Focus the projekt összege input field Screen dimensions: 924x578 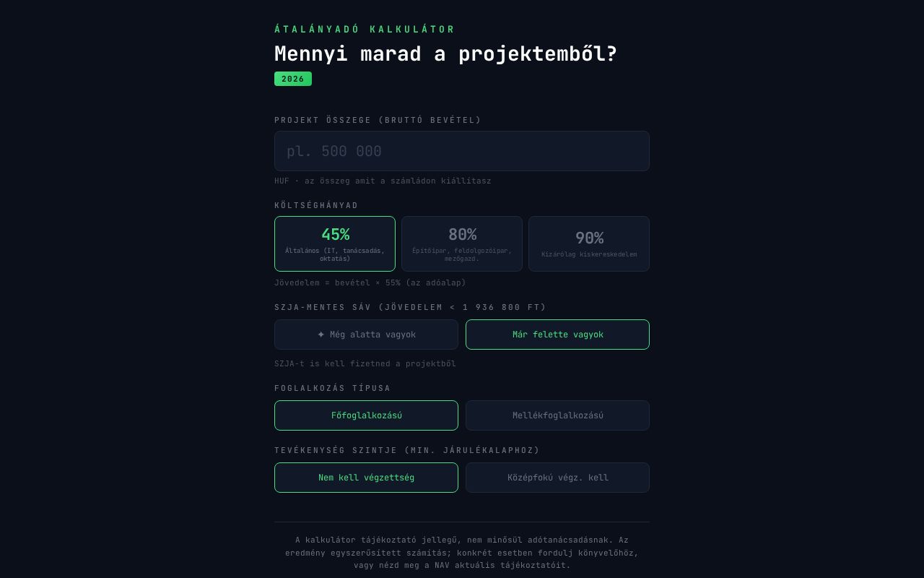(462, 151)
